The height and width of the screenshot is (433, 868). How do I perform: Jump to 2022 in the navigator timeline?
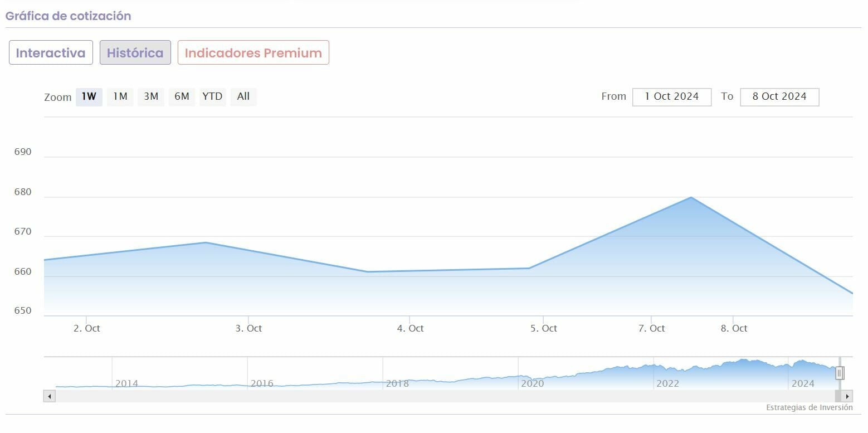pos(667,383)
